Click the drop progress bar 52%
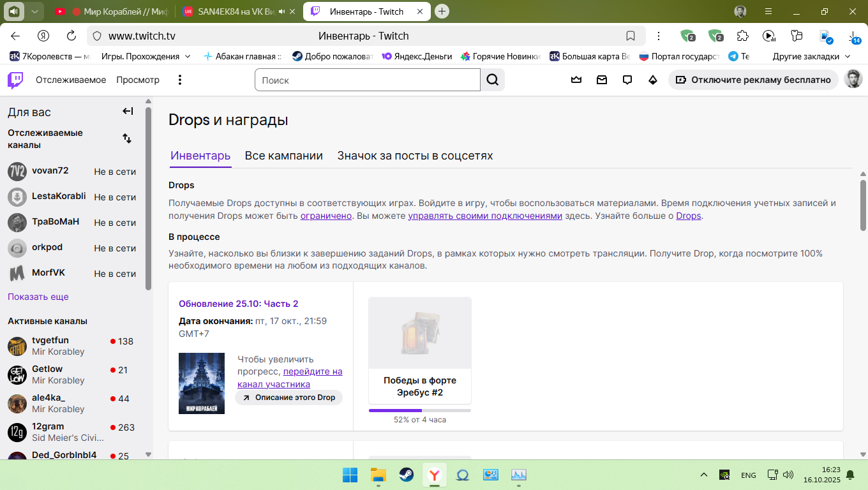 tap(419, 410)
